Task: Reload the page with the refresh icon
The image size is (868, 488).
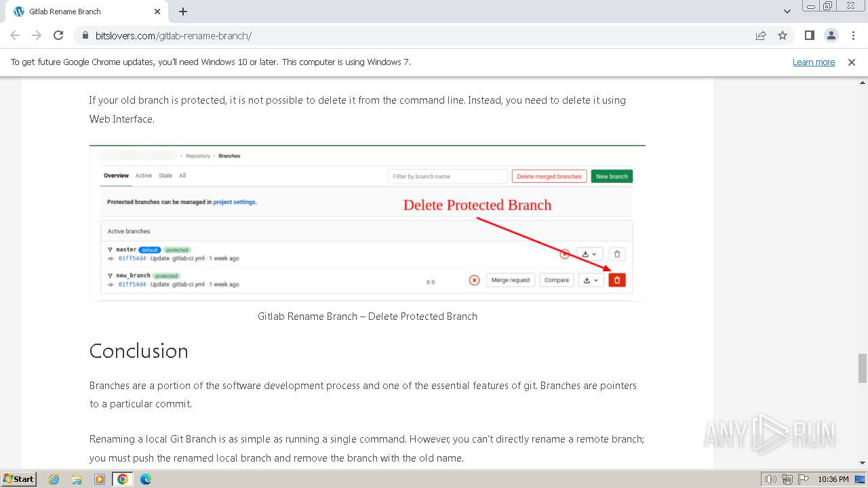Action: coord(58,35)
